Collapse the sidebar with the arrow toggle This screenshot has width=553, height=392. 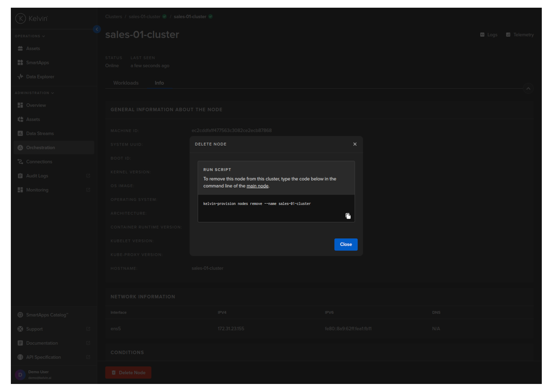click(97, 29)
